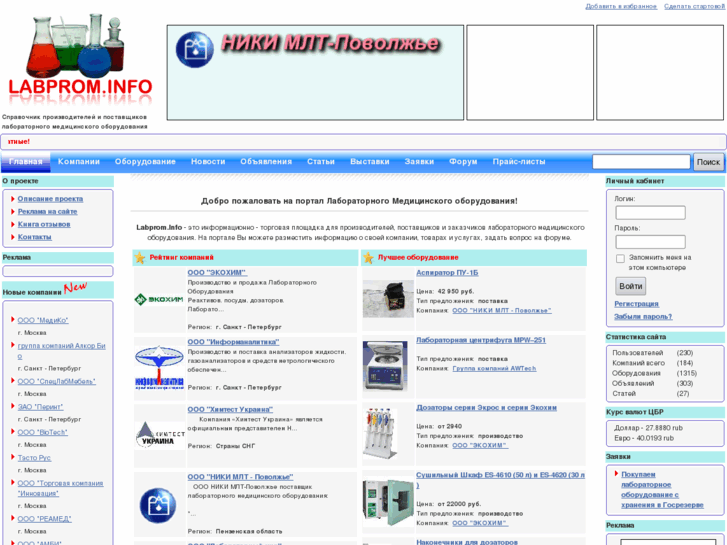Open the Оборудование menu item
The image size is (727, 545).
[x=145, y=162]
